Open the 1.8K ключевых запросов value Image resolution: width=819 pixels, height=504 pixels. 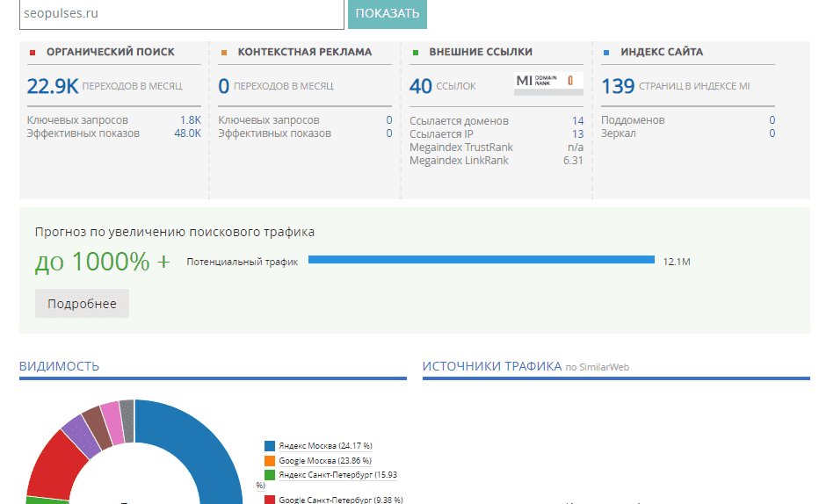(x=191, y=120)
